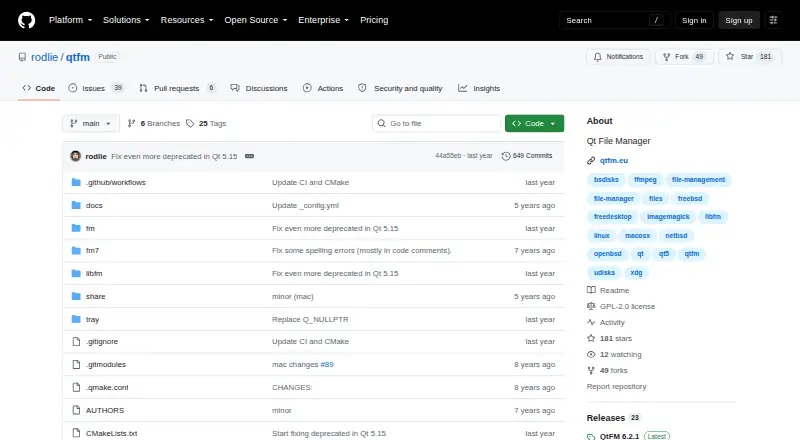Switch to the Issues tab
This screenshot has height=440, width=800.
click(95, 88)
